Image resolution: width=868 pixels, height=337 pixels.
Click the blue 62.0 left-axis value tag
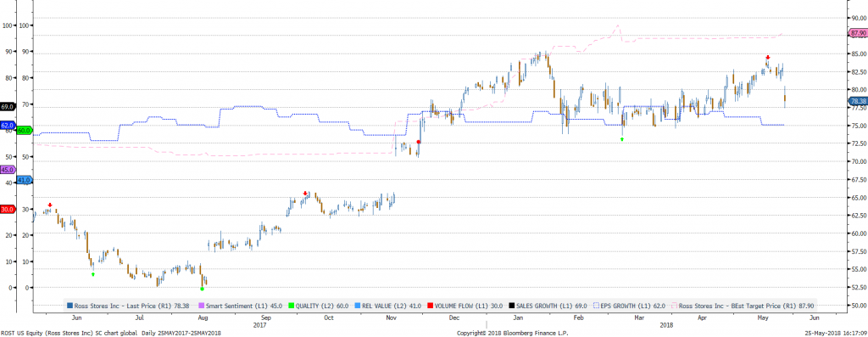(7, 126)
